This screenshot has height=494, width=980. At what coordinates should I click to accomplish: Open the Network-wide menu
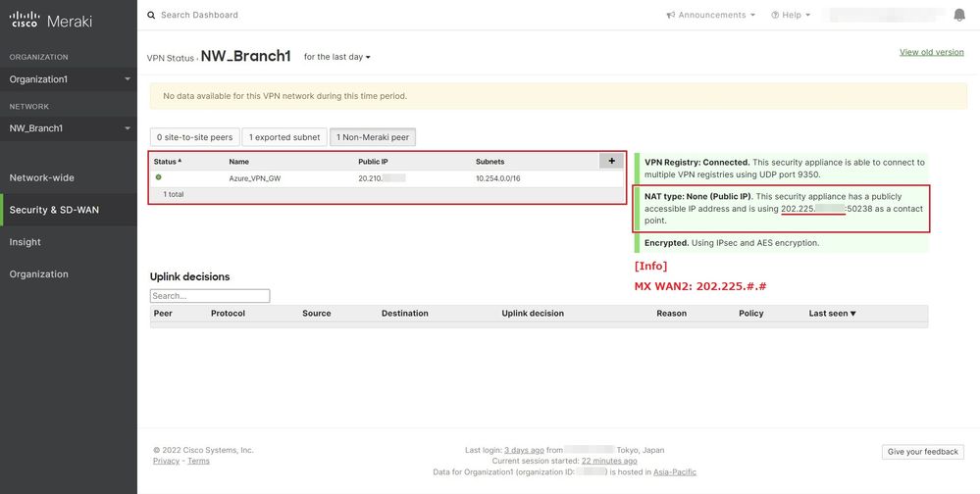point(42,177)
